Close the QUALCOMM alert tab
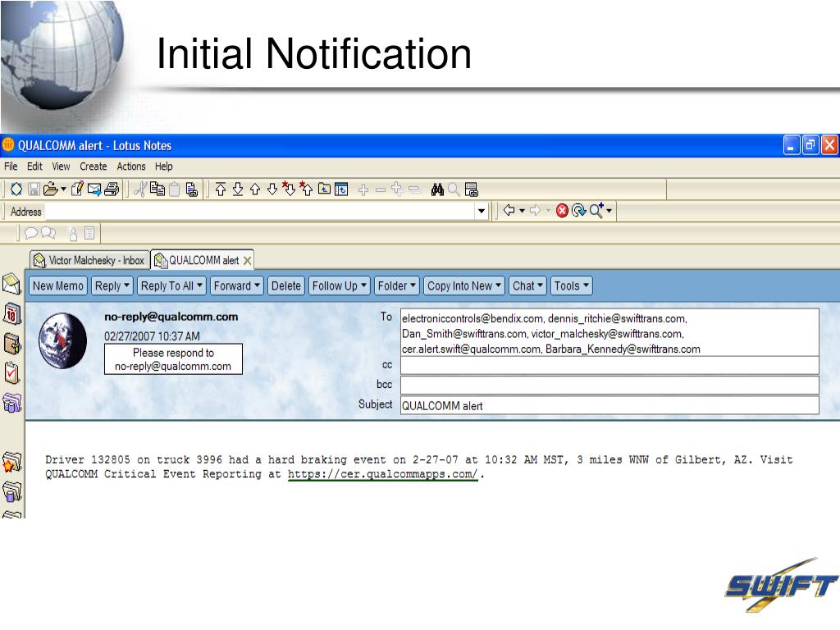 (247, 261)
